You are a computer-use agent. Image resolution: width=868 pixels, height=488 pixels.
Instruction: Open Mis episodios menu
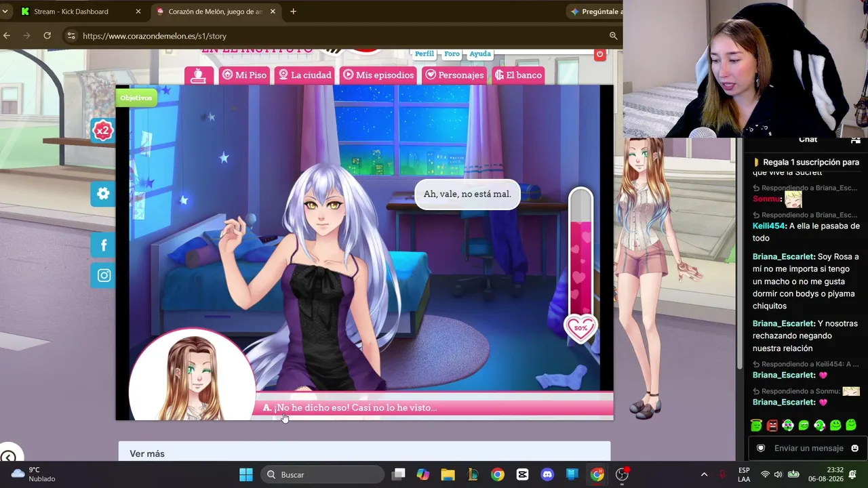[x=378, y=75]
